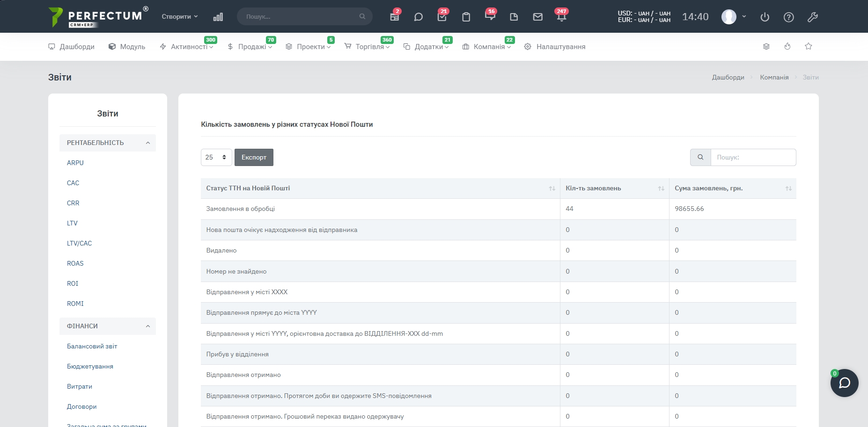Open the calendar icon with badge 2

(395, 17)
